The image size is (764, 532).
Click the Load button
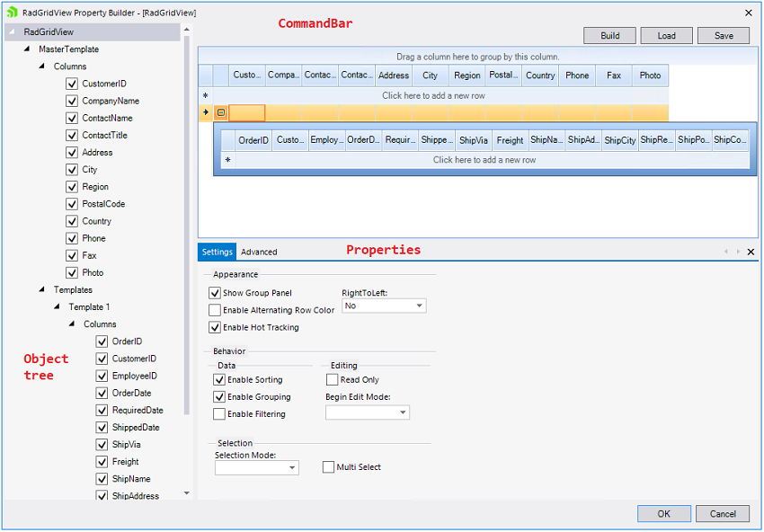coord(666,35)
